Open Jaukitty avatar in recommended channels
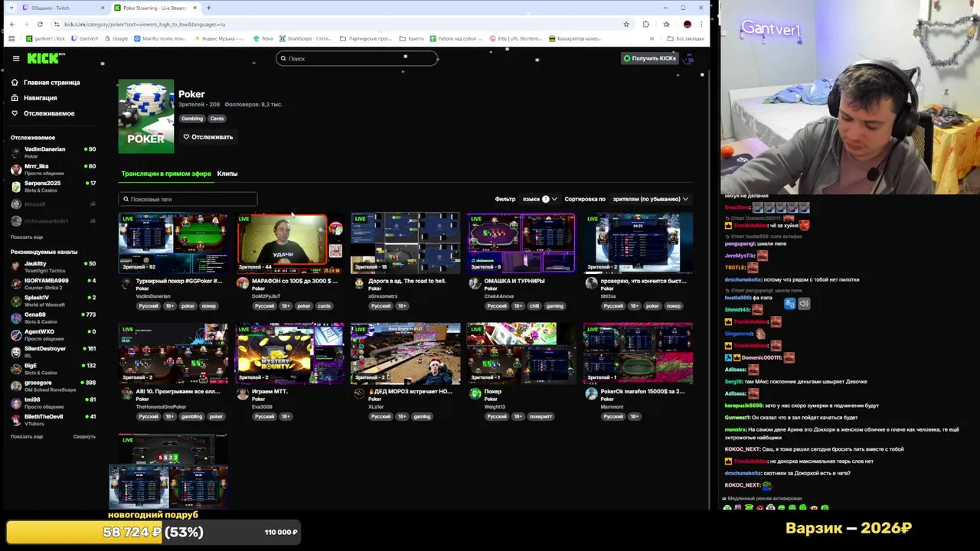Viewport: 980px width, 551px height. pos(16,266)
